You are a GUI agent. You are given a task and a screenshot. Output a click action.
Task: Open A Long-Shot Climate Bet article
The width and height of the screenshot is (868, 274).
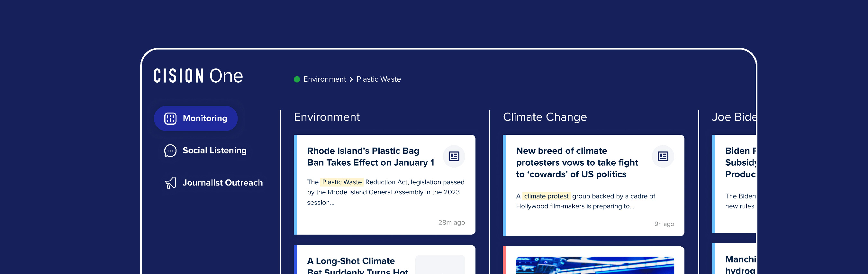(x=357, y=265)
